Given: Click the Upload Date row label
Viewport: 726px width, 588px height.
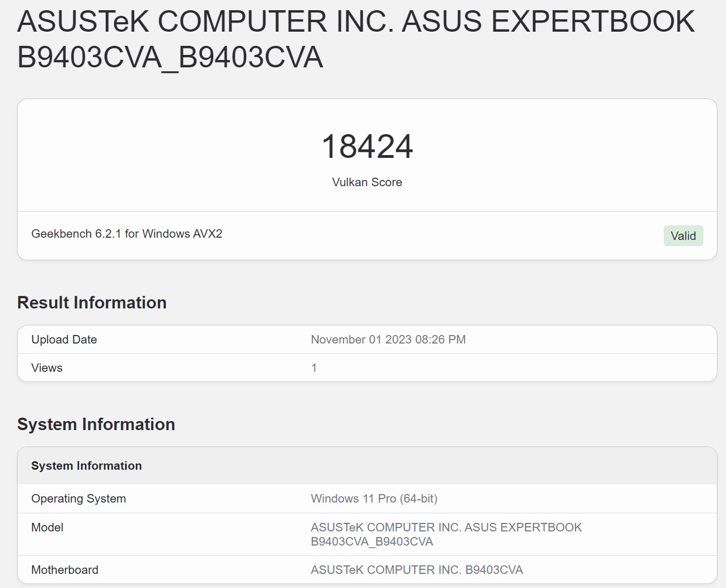Looking at the screenshot, I should point(64,340).
